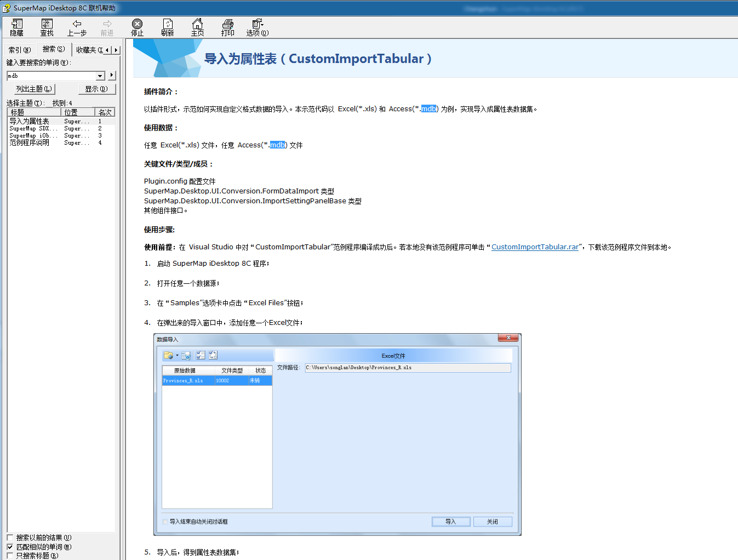738x560 pixels.
Task: Select the 范例程序说明 search result
Action: 61,142
